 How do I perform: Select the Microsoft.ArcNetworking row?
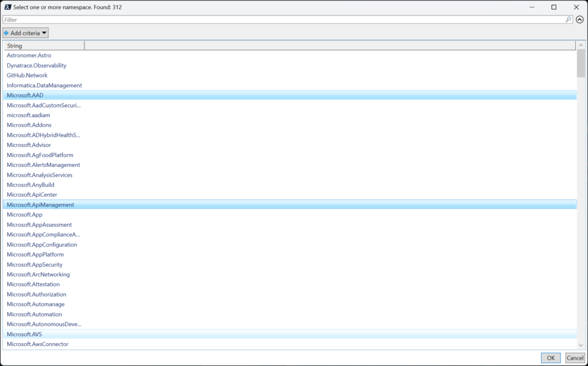tap(290, 274)
